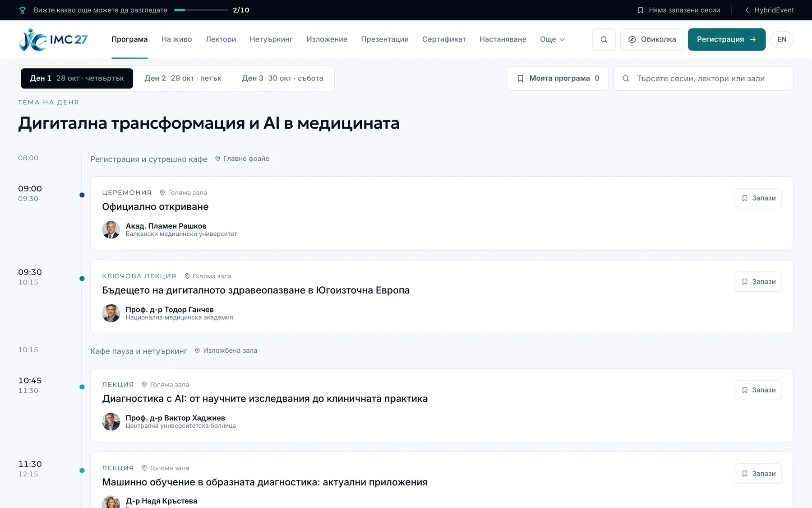The height and width of the screenshot is (508, 812).
Task: Click the Кафе пауза и нетуъркинг entry
Action: 139,351
